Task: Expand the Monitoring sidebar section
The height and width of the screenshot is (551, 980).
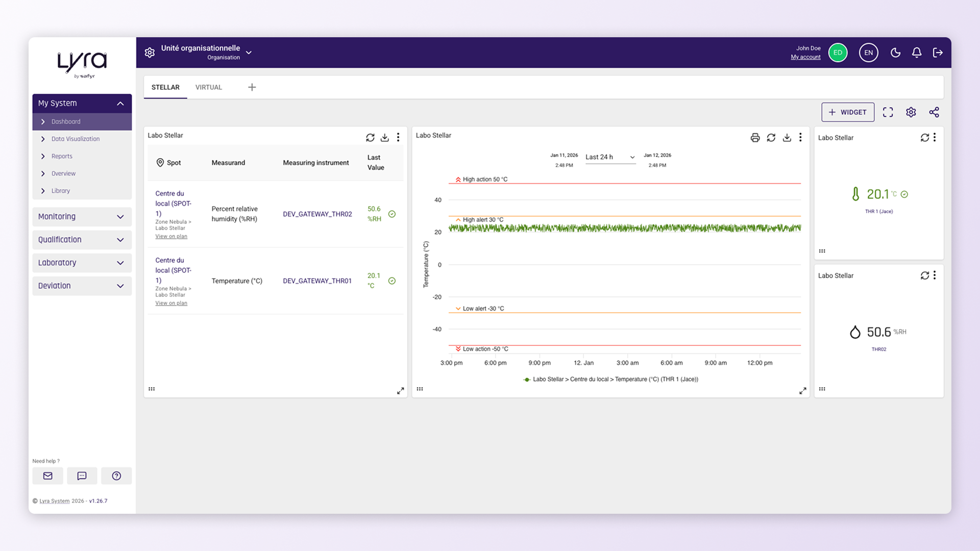Action: coord(82,216)
